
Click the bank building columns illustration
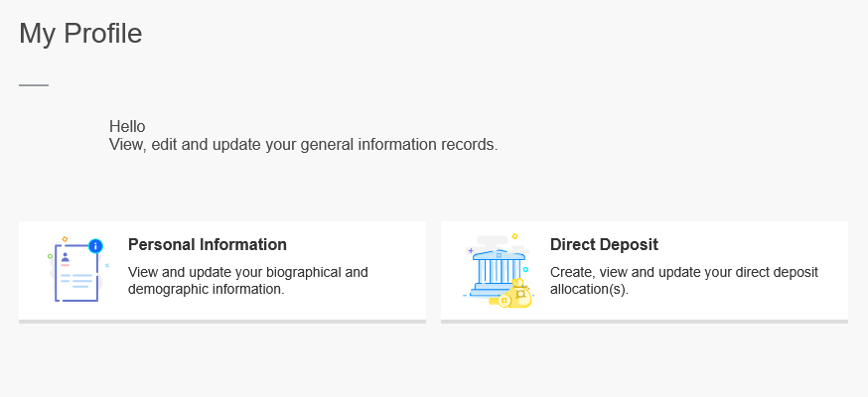(x=497, y=270)
